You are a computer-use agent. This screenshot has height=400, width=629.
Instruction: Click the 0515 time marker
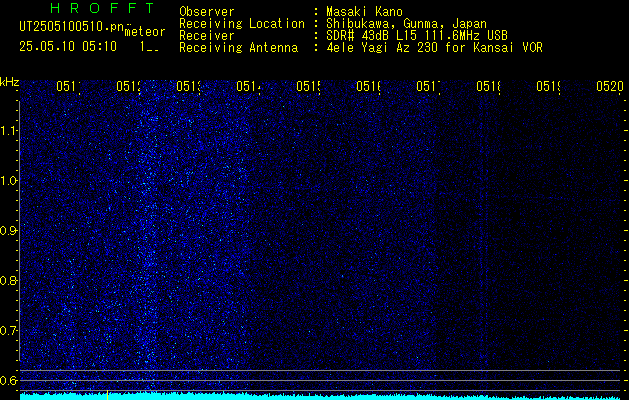(308, 86)
